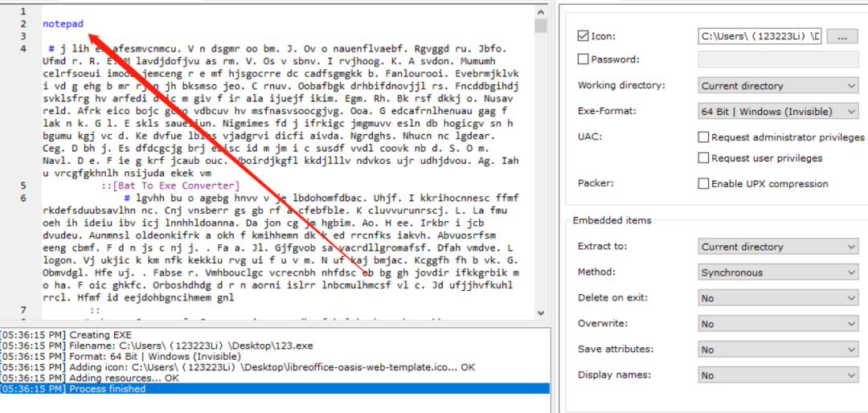Open the Method dropdown set to Synchronous
The image size is (868, 413).
tap(778, 272)
